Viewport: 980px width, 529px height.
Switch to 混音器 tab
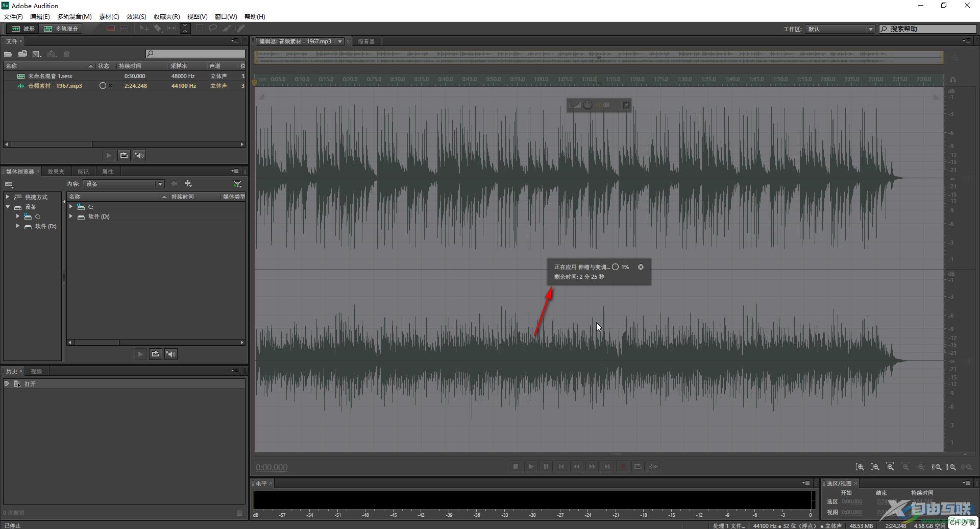coord(366,41)
